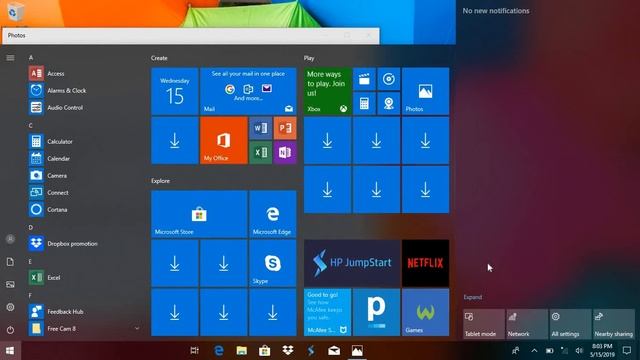The width and height of the screenshot is (640, 360).
Task: Open the My Office tile
Action: (x=224, y=140)
